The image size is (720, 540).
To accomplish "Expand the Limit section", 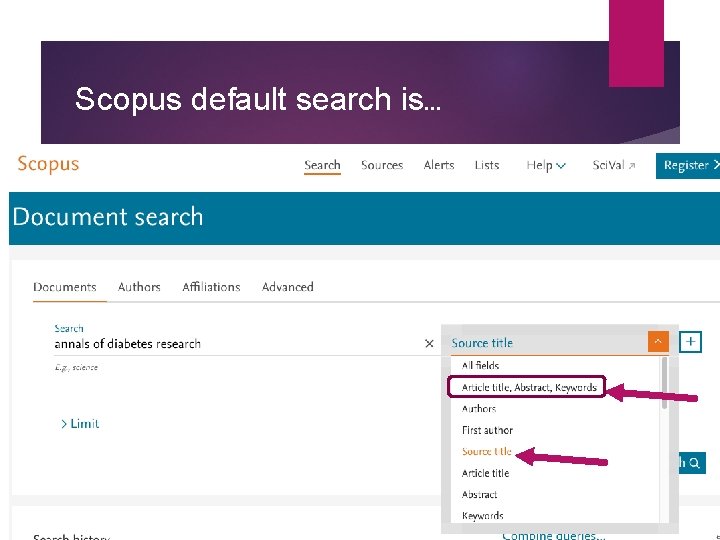I will [x=80, y=423].
